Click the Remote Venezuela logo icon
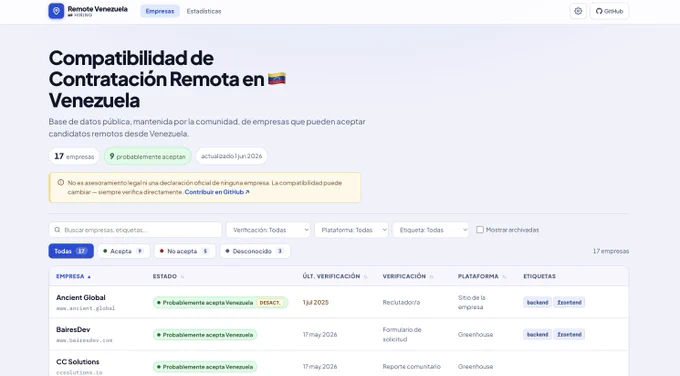Image resolution: width=680 pixels, height=376 pixels. point(56,11)
